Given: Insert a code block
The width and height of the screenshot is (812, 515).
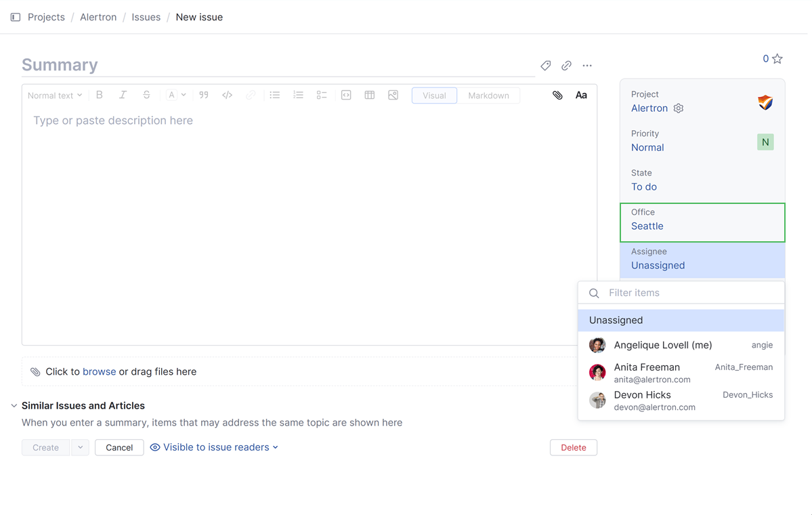Looking at the screenshot, I should tap(346, 95).
